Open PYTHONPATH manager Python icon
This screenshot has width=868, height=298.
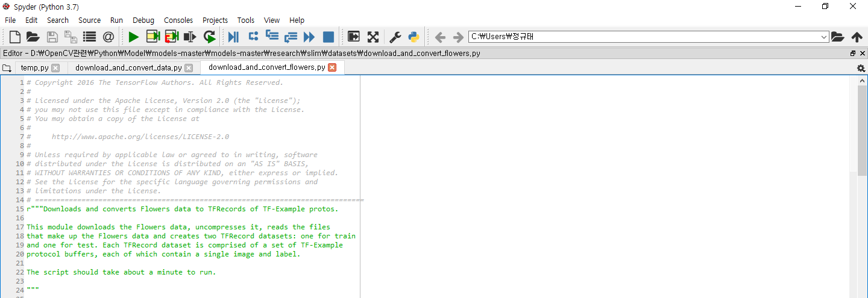tap(414, 37)
